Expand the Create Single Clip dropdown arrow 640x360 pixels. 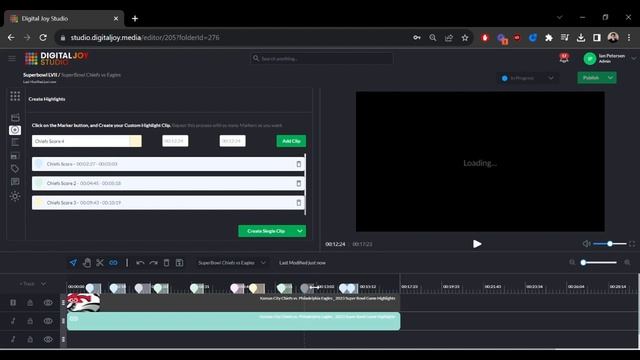click(300, 231)
